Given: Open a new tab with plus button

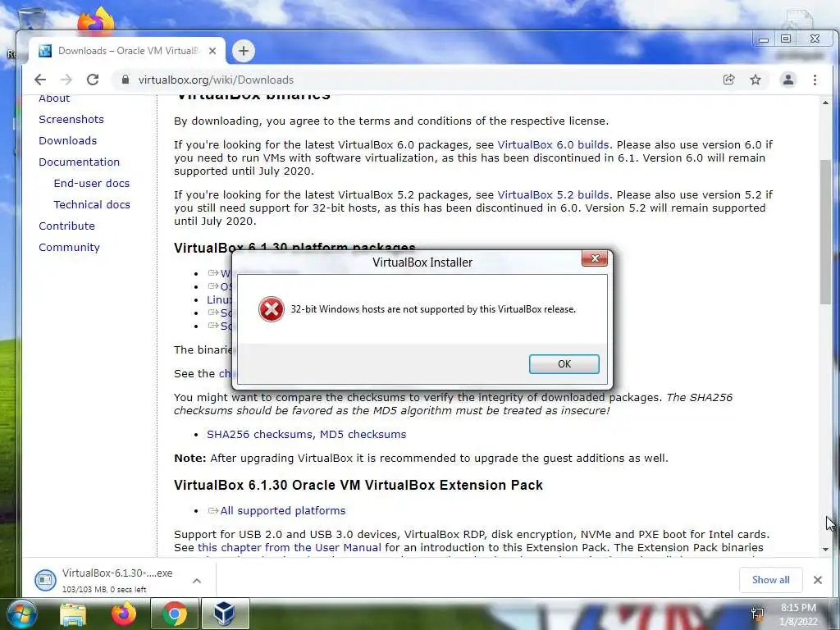Looking at the screenshot, I should pos(243,51).
